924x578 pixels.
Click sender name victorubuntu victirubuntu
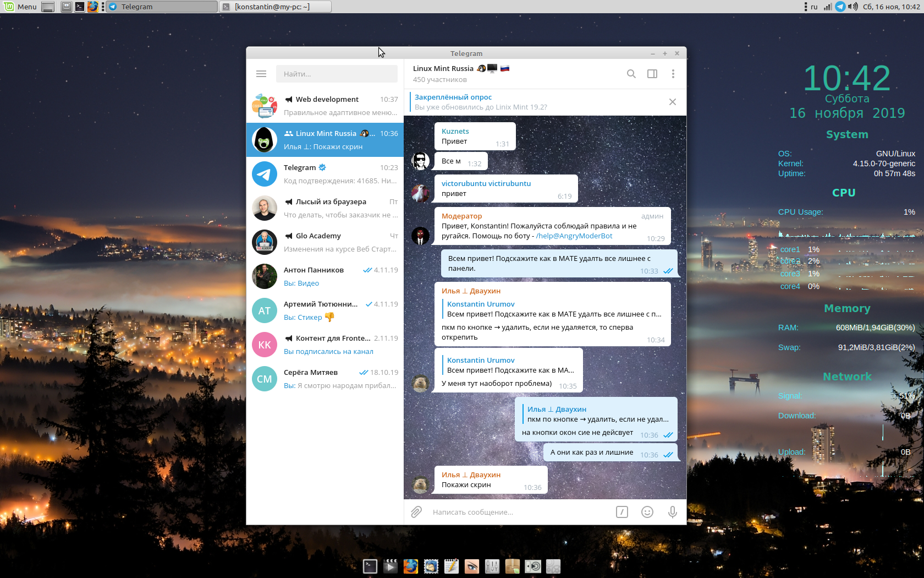[486, 183]
